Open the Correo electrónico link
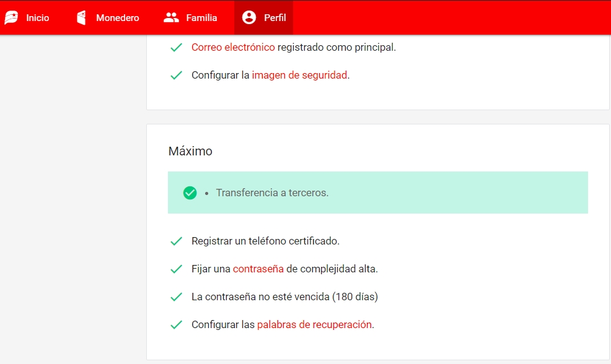The image size is (611, 364). click(x=233, y=47)
